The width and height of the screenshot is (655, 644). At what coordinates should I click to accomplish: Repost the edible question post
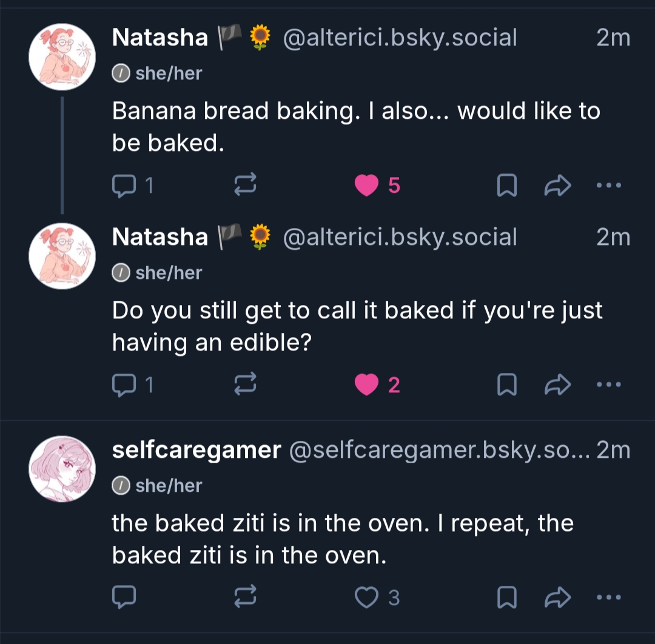tap(246, 384)
